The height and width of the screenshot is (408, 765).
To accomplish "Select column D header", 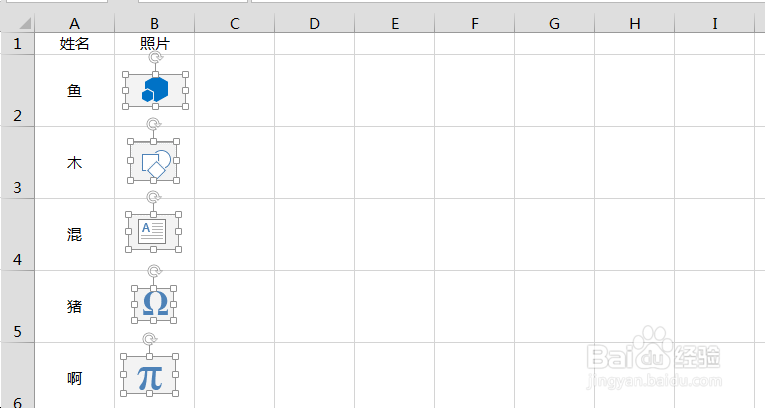I will point(314,24).
